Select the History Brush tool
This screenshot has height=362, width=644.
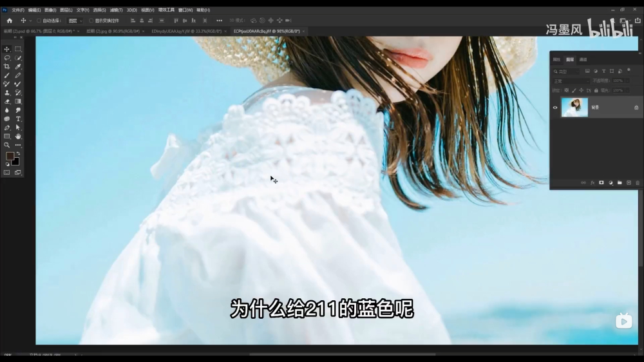pos(18,93)
